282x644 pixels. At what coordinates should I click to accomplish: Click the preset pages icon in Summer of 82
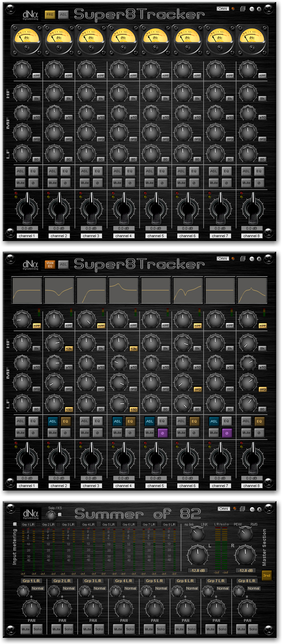(x=243, y=509)
